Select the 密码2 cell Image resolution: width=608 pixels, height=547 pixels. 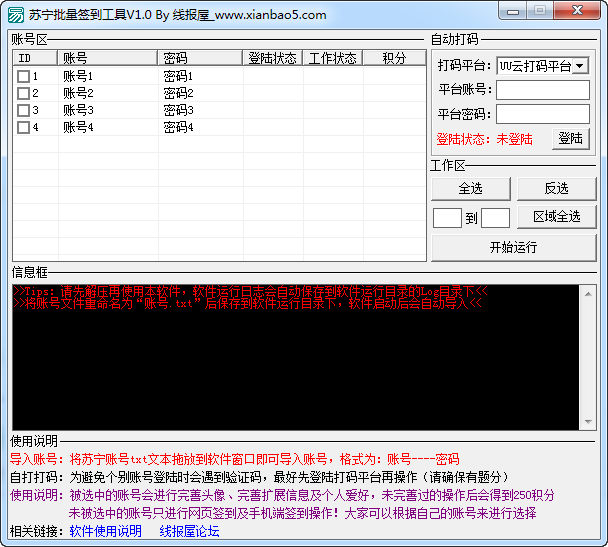pos(178,93)
